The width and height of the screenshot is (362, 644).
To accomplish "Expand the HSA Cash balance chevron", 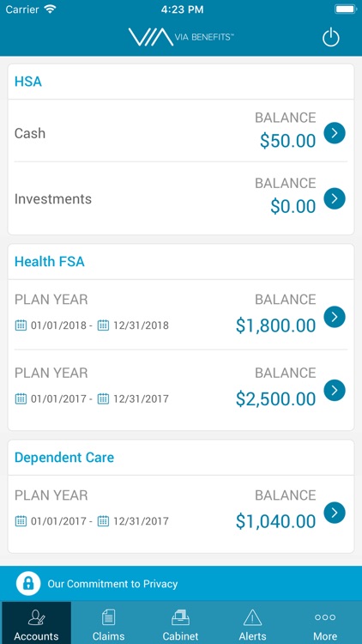I will point(335,133).
